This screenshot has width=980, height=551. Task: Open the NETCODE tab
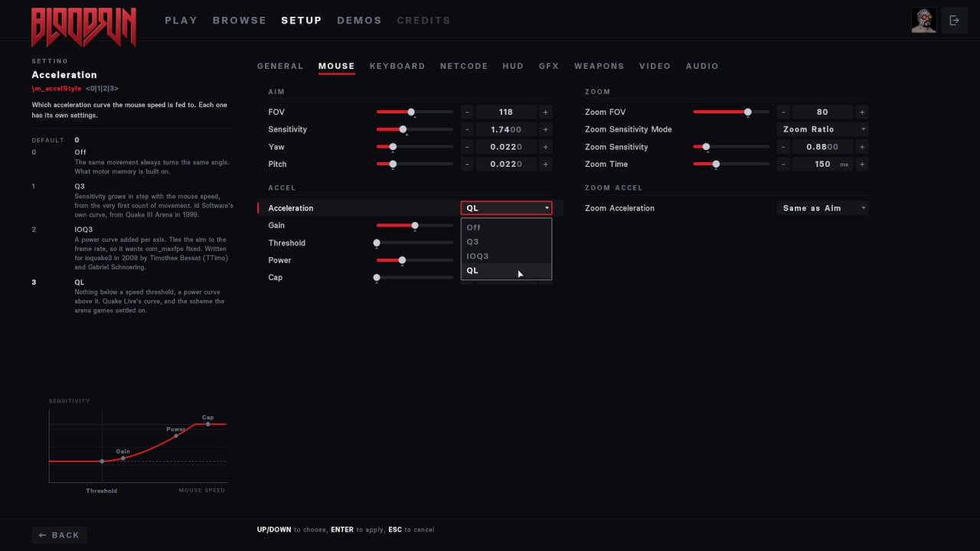pyautogui.click(x=464, y=67)
